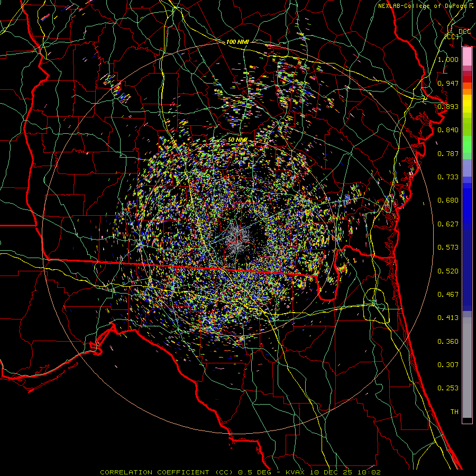This screenshot has width=476, height=476.
Task: Click the 50 NMI range ring label
Action: pos(237,140)
